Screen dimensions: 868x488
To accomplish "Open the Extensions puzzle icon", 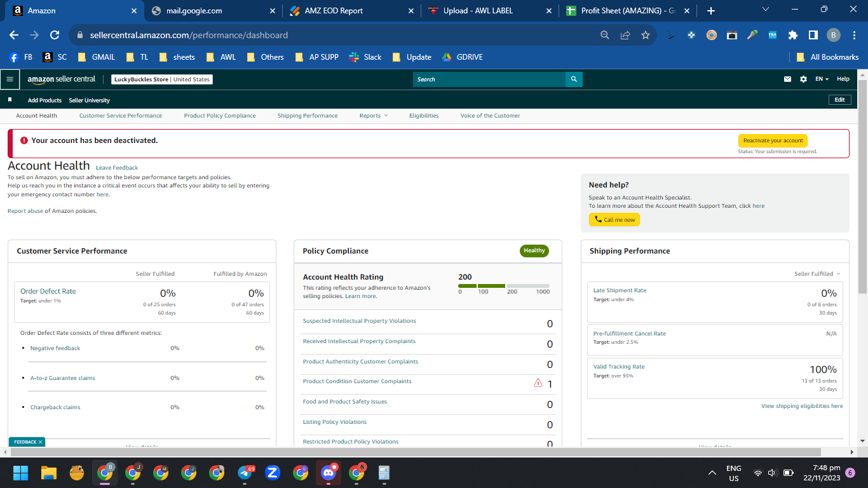I will point(793,35).
